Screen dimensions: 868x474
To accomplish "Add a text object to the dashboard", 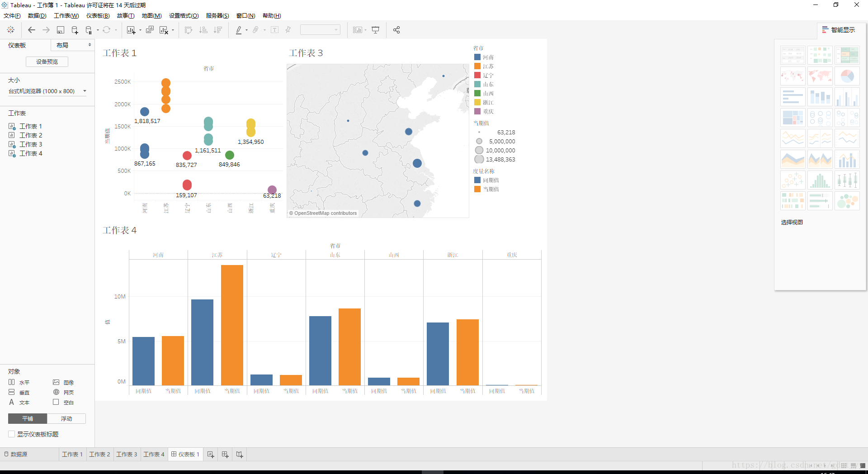I will pyautogui.click(x=19, y=402).
